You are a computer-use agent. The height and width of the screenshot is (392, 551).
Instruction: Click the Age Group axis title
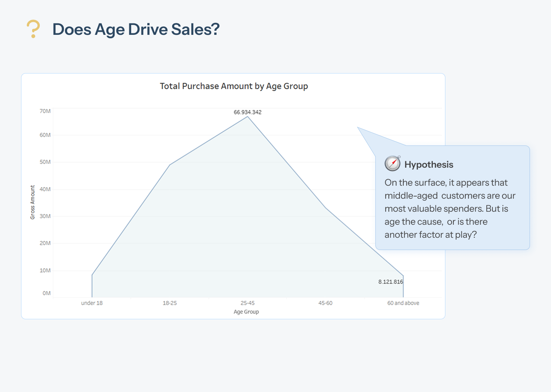click(x=246, y=312)
